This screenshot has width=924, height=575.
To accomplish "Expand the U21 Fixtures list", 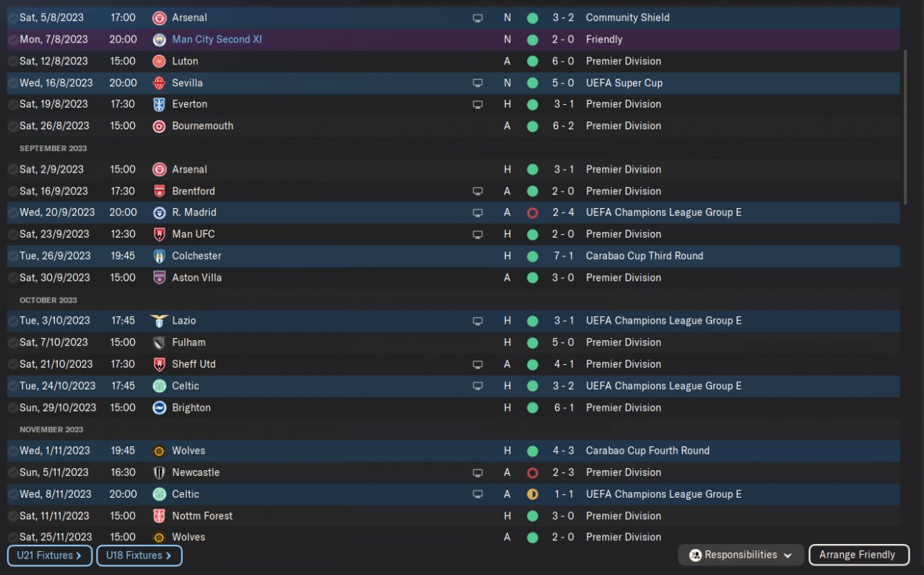I will pyautogui.click(x=50, y=555).
